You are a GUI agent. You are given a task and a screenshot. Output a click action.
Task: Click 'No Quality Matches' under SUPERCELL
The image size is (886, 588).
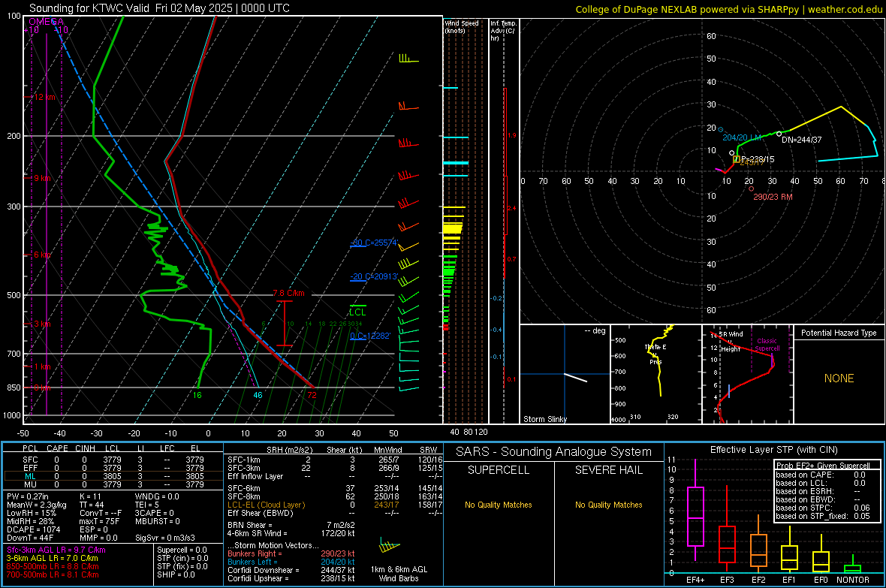(499, 505)
